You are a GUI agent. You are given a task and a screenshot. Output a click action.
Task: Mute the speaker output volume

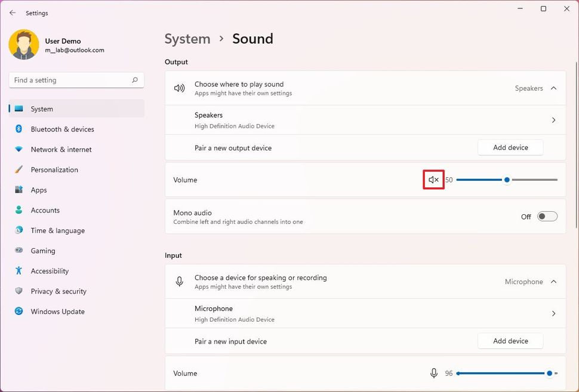(x=433, y=179)
